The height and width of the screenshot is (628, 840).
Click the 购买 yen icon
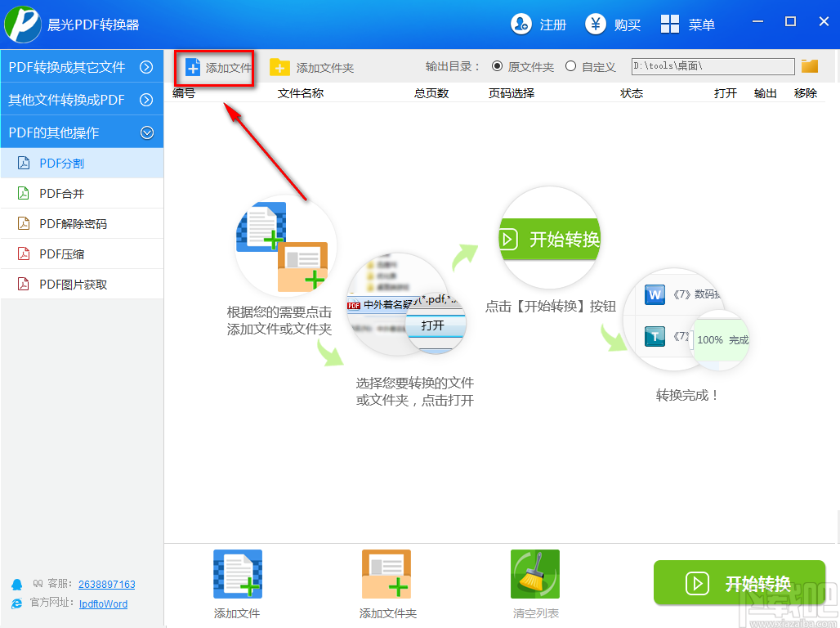click(x=595, y=25)
